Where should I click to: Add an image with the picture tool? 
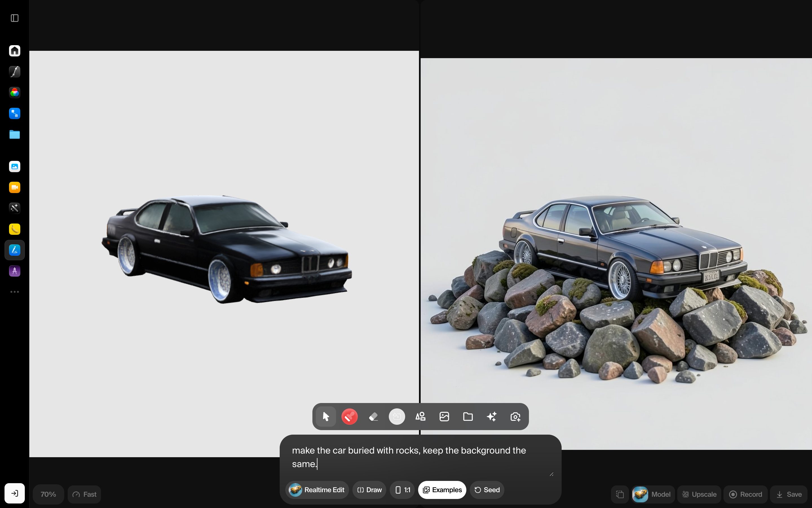click(444, 417)
